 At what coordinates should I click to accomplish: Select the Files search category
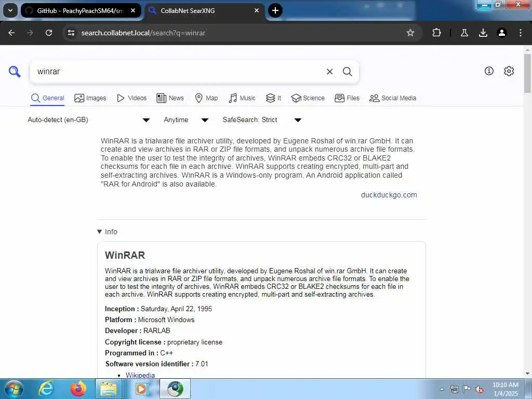click(x=347, y=98)
